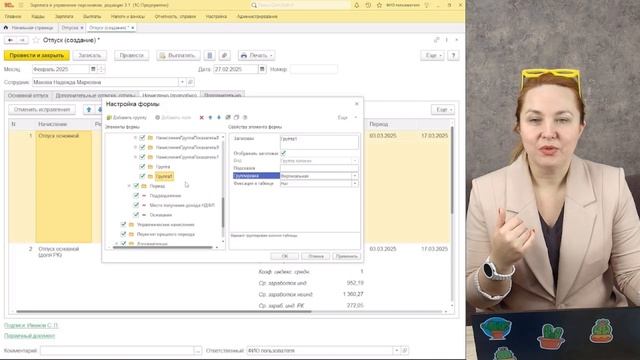This screenshot has height=360, width=640.
Task: Open the Выплаты menu
Action: click(x=92, y=17)
